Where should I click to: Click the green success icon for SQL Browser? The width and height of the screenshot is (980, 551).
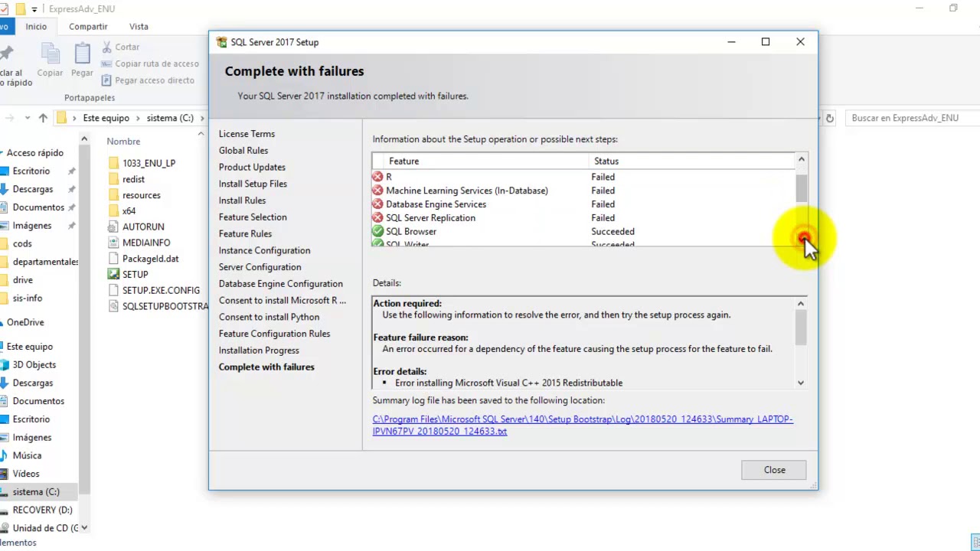377,231
